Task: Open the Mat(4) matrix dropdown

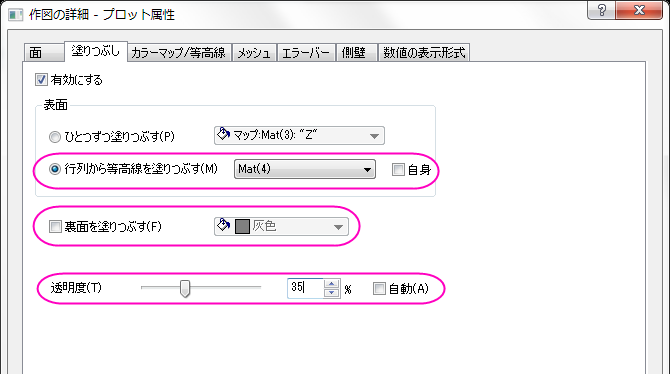Action: (x=305, y=169)
